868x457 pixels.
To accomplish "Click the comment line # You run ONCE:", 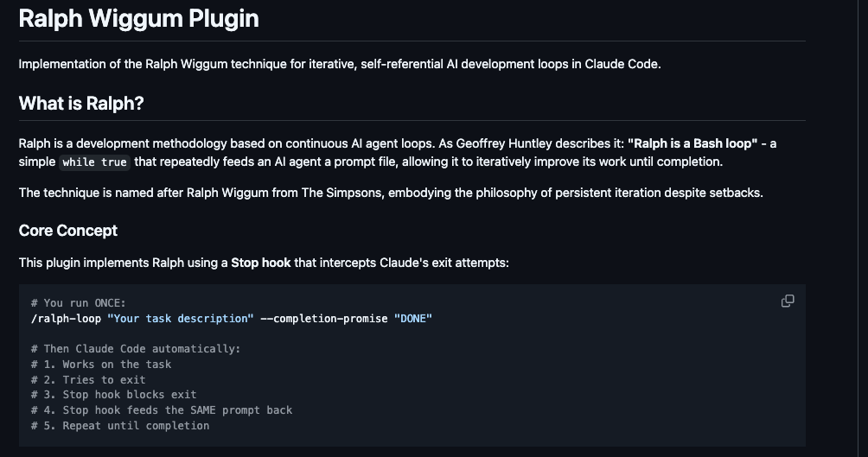I will (79, 303).
